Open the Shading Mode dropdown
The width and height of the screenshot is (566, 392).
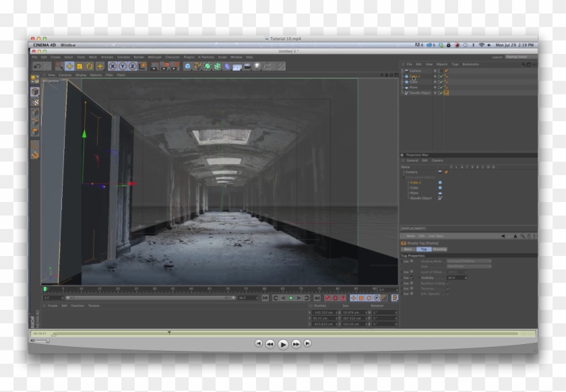point(469,261)
